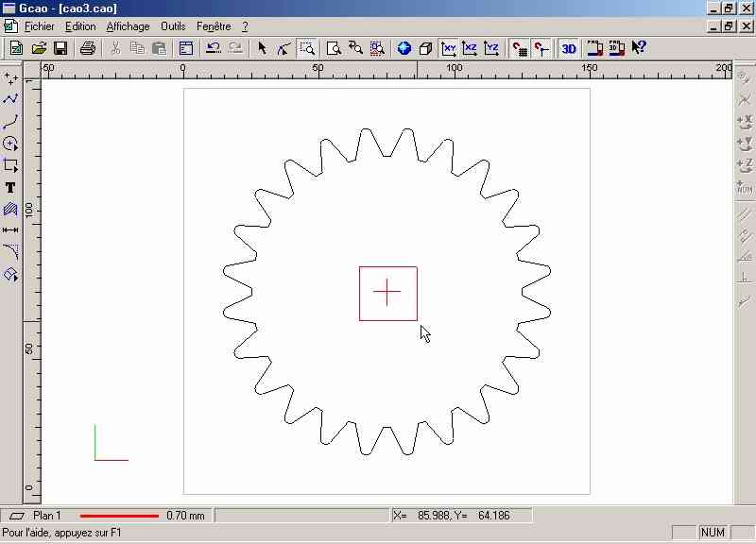Select the circle drawing tool
This screenshot has height=544, width=756.
(10, 144)
